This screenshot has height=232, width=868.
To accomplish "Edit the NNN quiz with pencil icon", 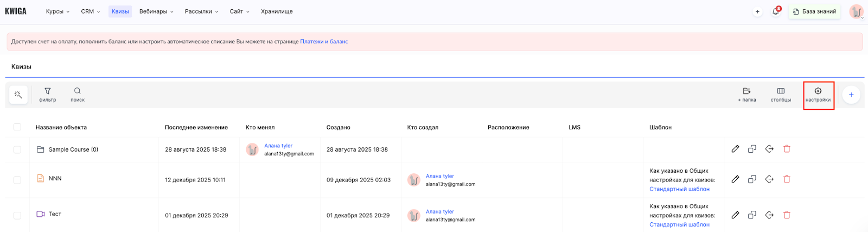I will pyautogui.click(x=735, y=179).
